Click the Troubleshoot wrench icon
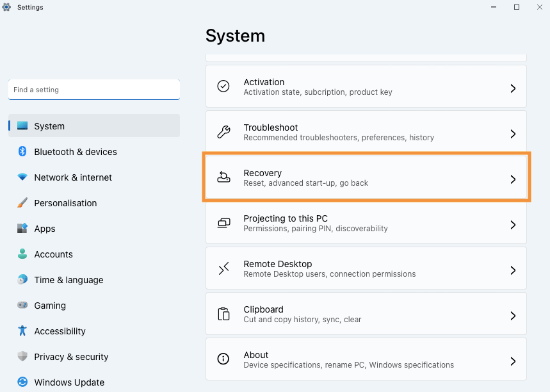This screenshot has width=550, height=392. pyautogui.click(x=223, y=132)
